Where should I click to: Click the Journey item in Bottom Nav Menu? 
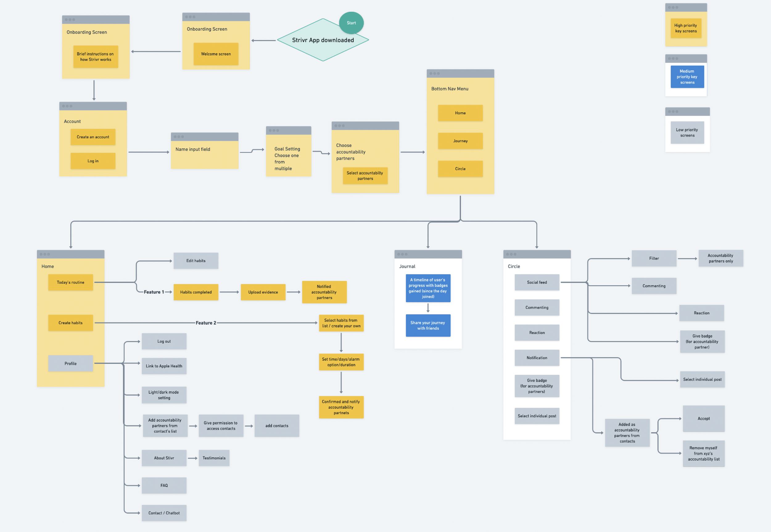click(460, 141)
